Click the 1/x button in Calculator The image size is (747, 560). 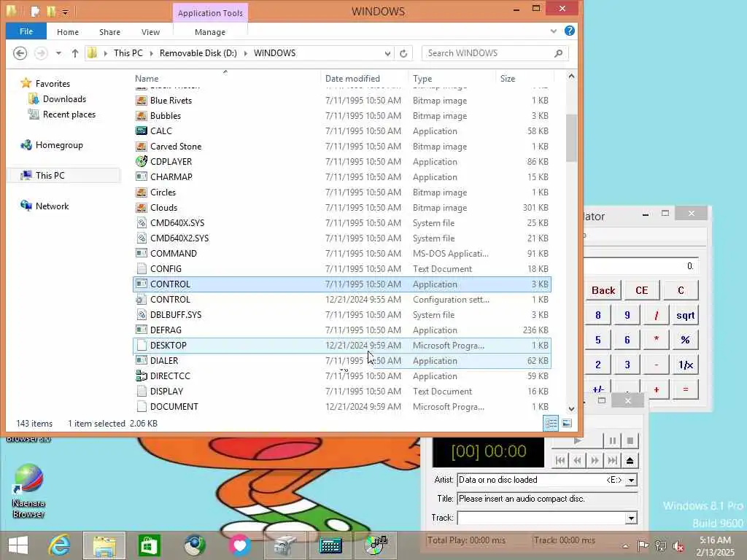(x=685, y=365)
